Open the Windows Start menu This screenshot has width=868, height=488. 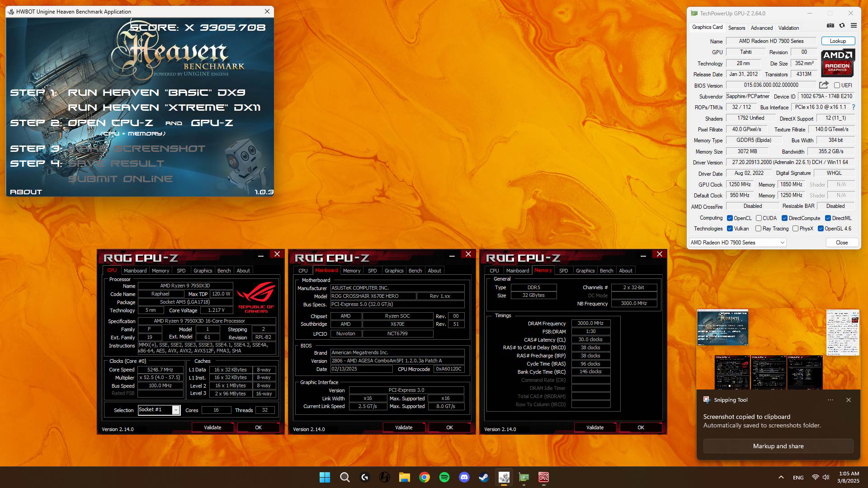click(325, 477)
